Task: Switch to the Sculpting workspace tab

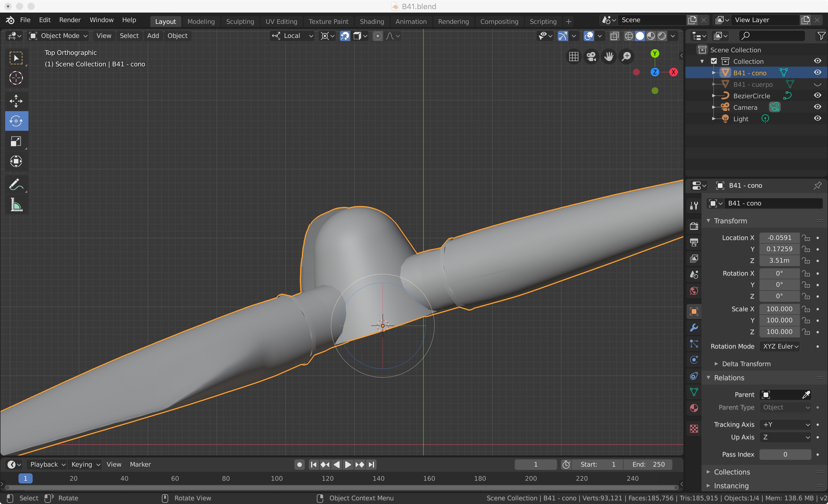Action: coord(240,22)
